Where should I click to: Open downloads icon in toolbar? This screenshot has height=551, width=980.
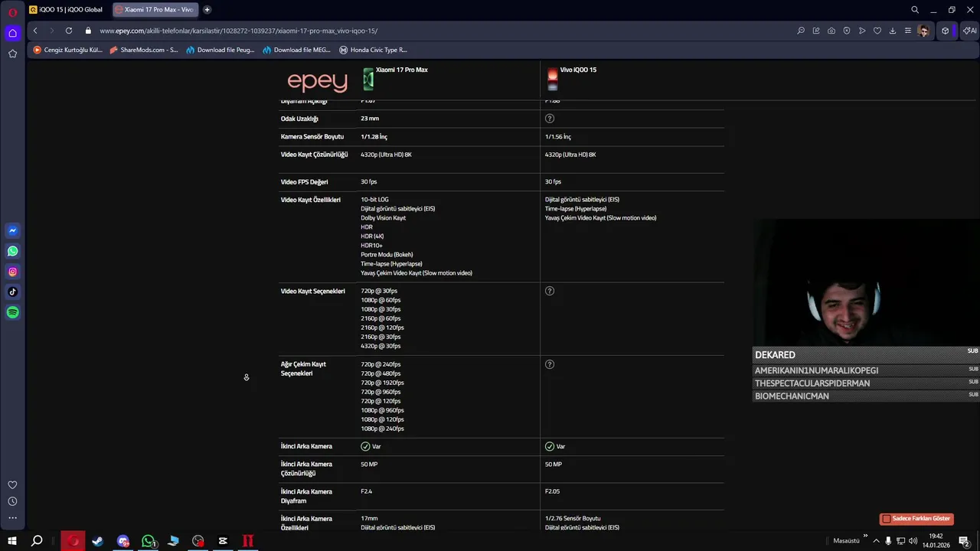click(893, 31)
